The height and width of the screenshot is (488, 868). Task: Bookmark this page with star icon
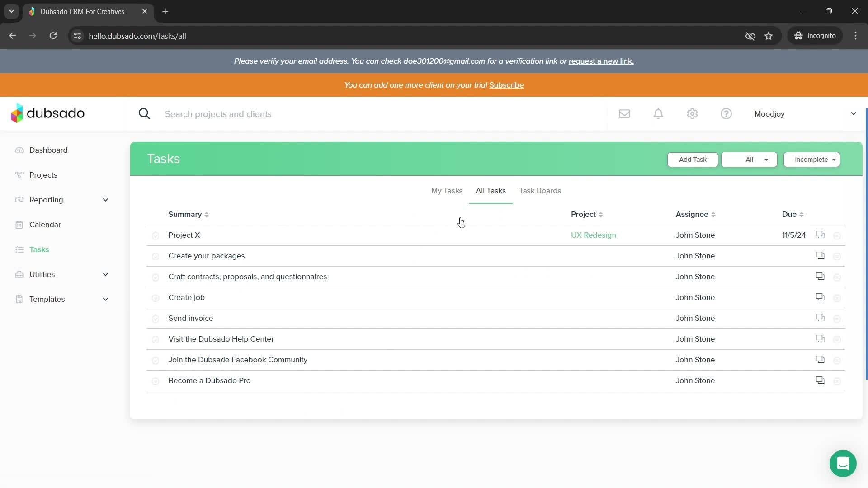(x=769, y=36)
